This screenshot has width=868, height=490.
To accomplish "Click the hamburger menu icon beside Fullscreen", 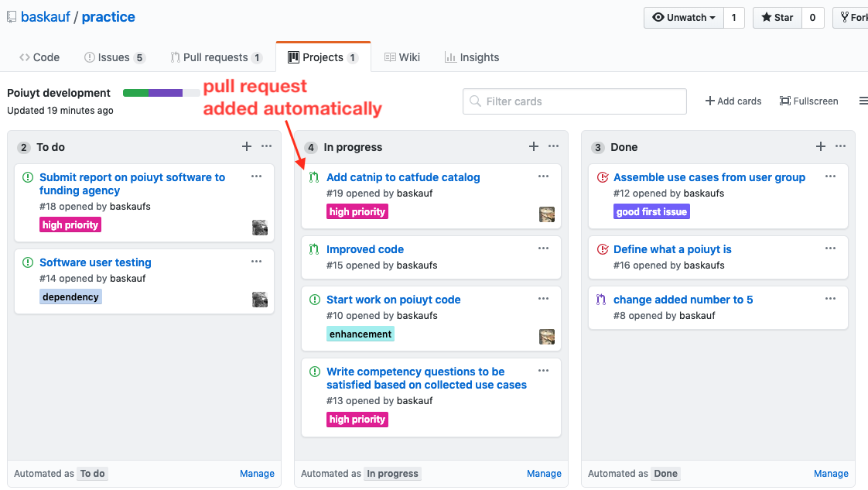I will 863,101.
